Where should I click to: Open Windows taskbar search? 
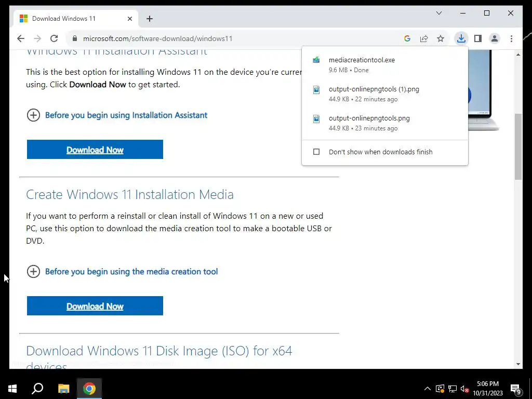(x=37, y=389)
